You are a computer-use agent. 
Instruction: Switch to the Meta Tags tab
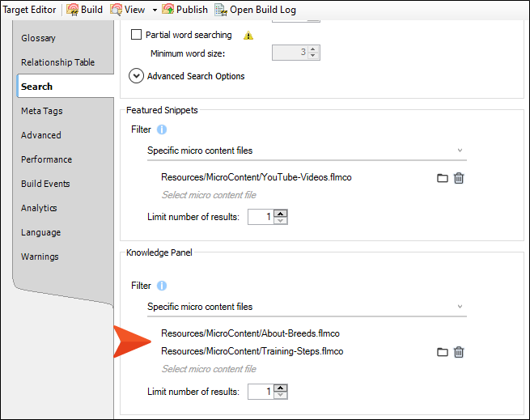(42, 111)
